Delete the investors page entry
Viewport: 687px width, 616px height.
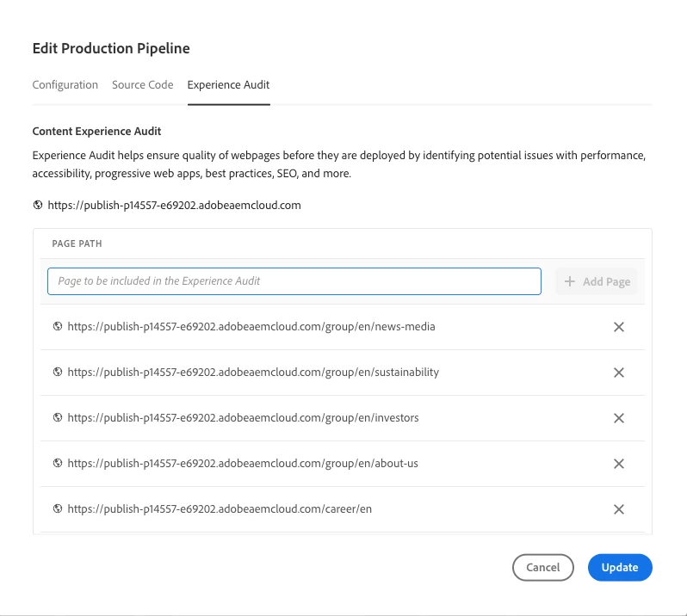pyautogui.click(x=618, y=418)
